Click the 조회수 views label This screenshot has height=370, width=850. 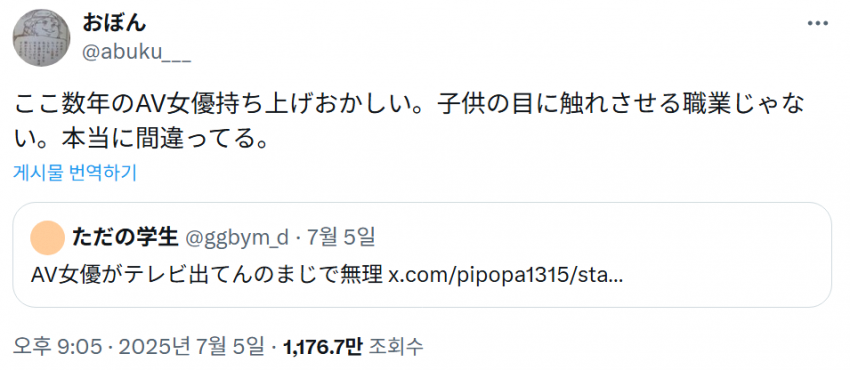coord(396,346)
